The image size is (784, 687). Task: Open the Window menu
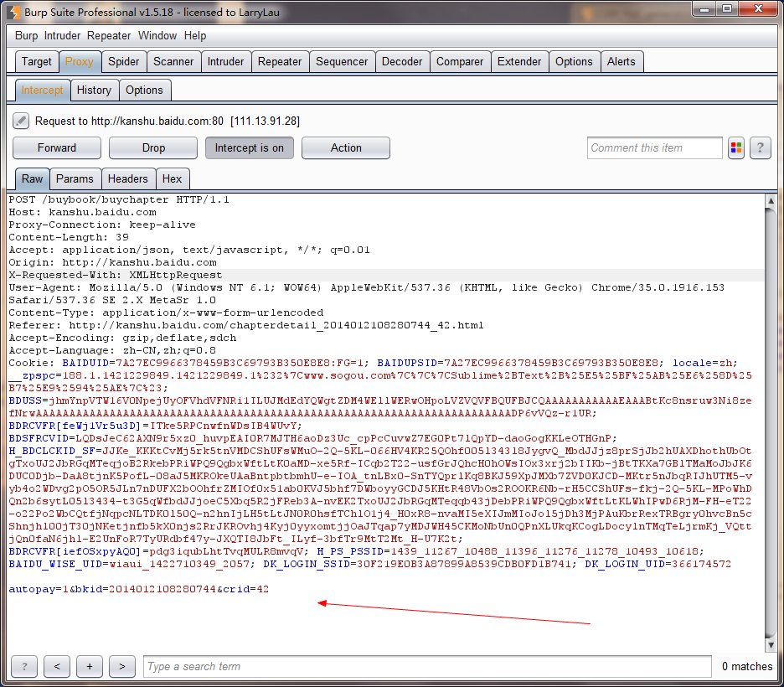point(157,36)
